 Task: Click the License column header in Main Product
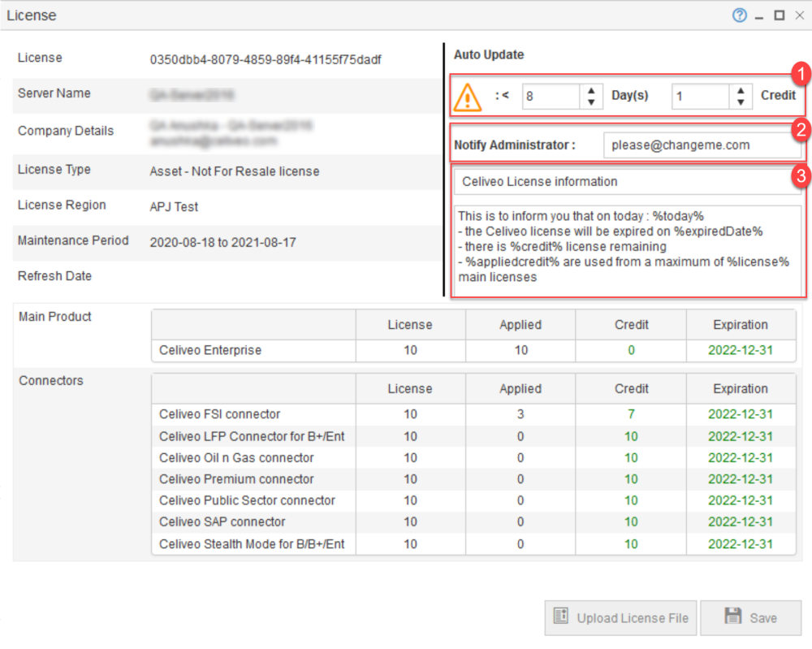tap(410, 325)
